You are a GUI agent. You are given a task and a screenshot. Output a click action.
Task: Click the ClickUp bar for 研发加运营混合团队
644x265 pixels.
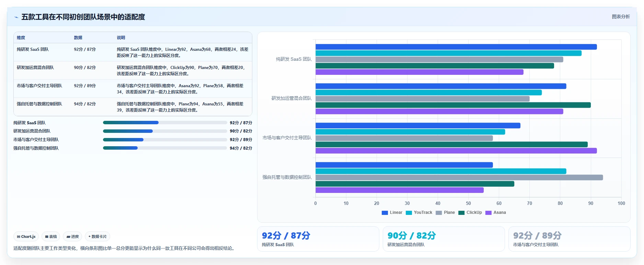(453, 105)
